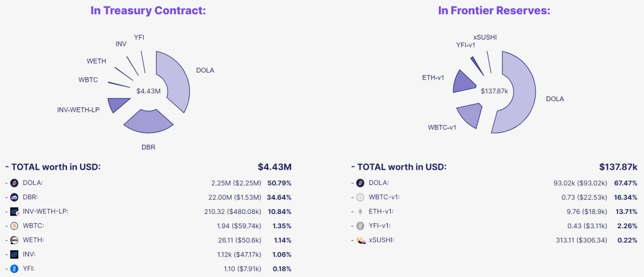Click the DOLA token icon in Treasury list

point(14,183)
